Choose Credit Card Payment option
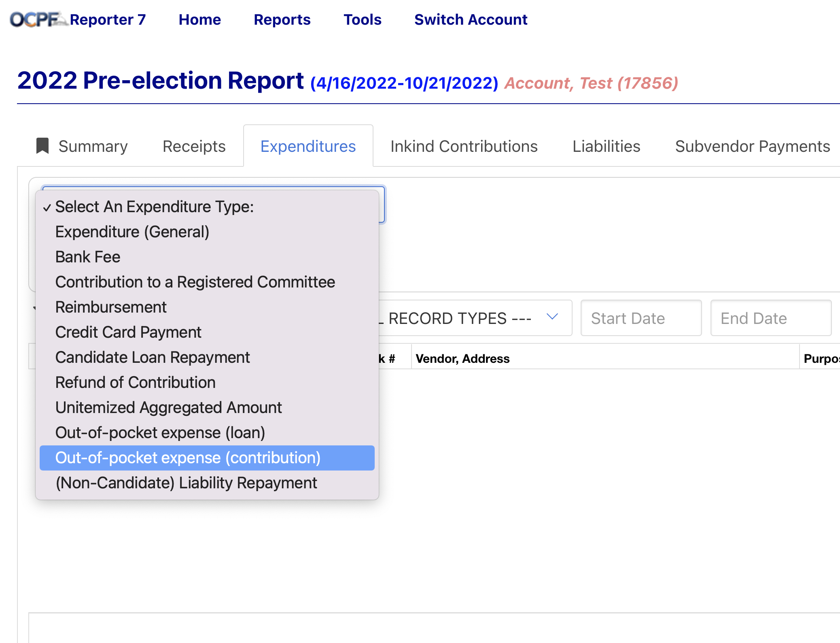 point(128,332)
